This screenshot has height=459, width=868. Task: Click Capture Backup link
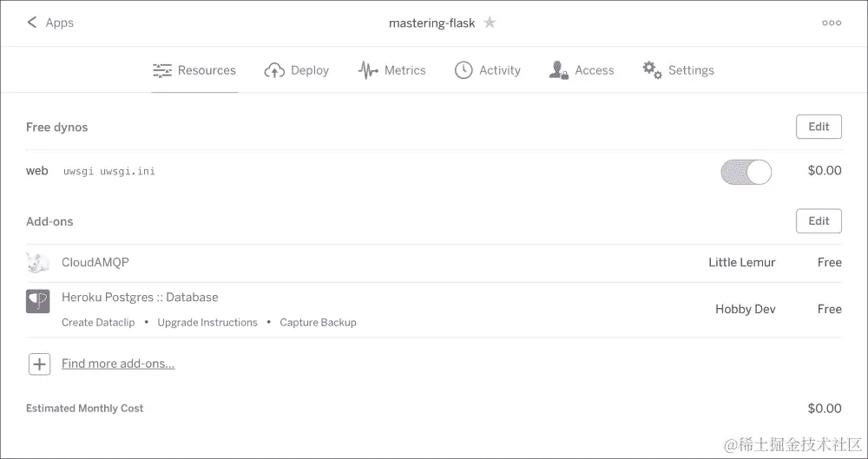(x=318, y=322)
